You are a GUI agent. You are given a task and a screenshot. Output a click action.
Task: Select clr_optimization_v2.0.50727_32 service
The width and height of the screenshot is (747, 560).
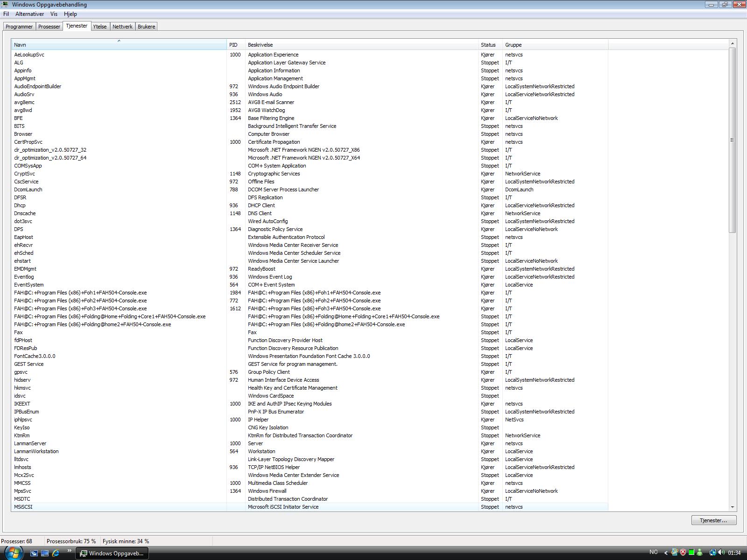(50, 150)
